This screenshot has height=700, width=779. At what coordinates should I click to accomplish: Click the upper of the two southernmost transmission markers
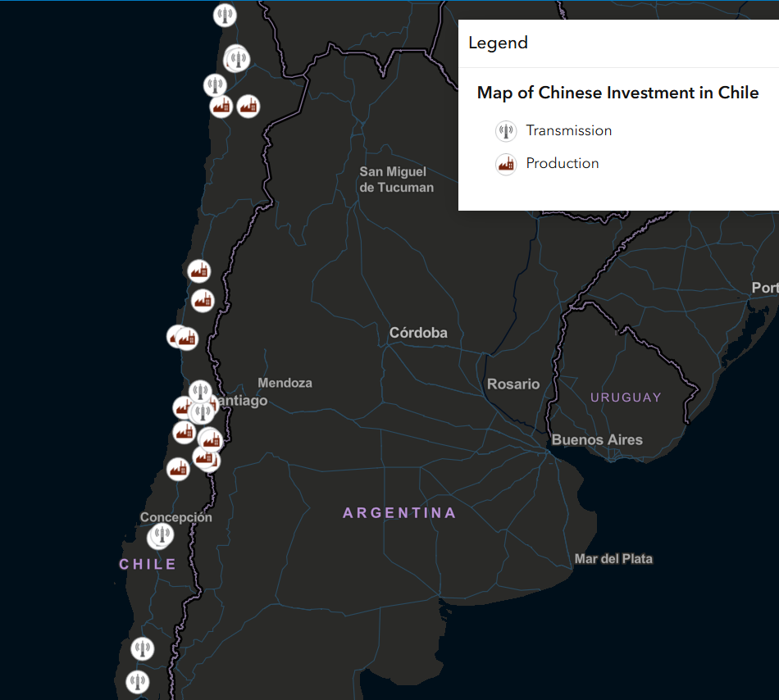coord(143,649)
